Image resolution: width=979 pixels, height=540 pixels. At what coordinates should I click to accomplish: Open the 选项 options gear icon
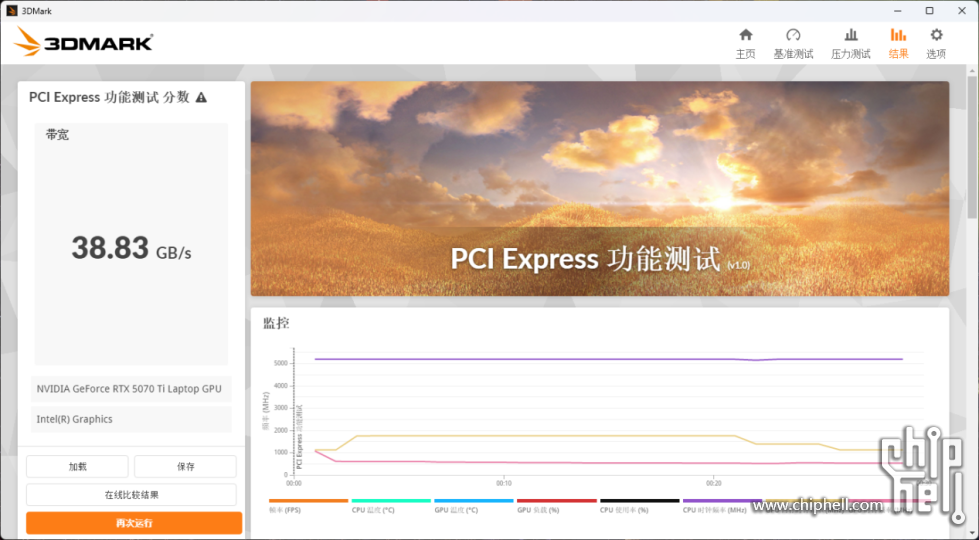[936, 35]
